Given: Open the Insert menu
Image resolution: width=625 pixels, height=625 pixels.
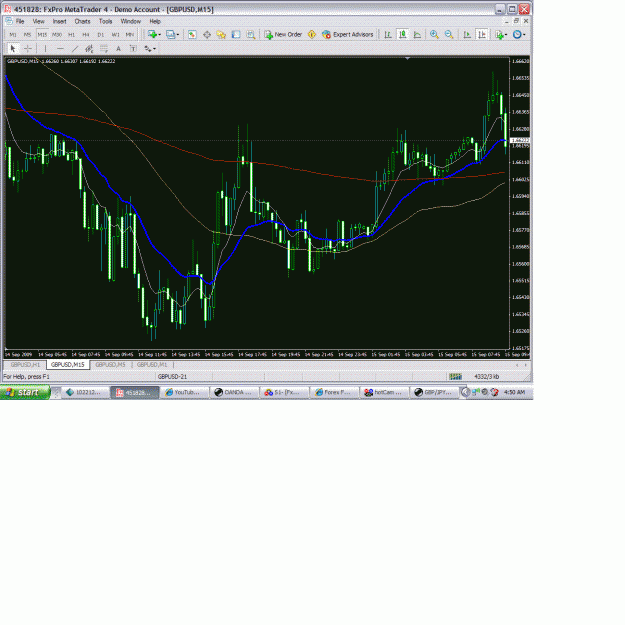Looking at the screenshot, I should pos(59,21).
